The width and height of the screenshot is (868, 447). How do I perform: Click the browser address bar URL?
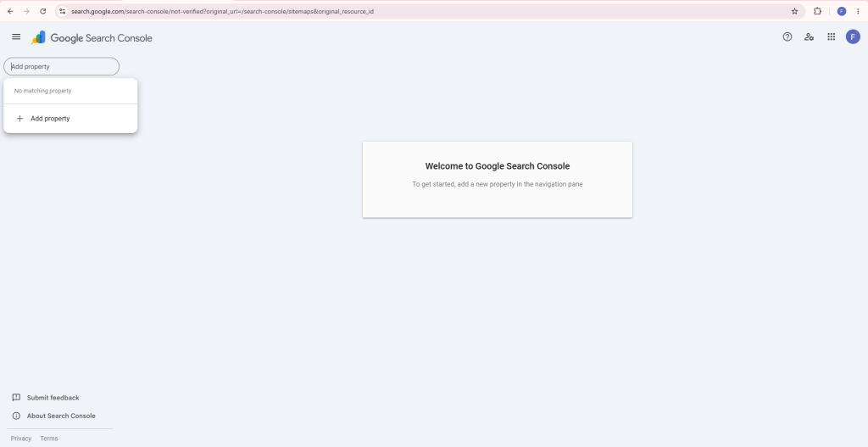[x=223, y=11]
